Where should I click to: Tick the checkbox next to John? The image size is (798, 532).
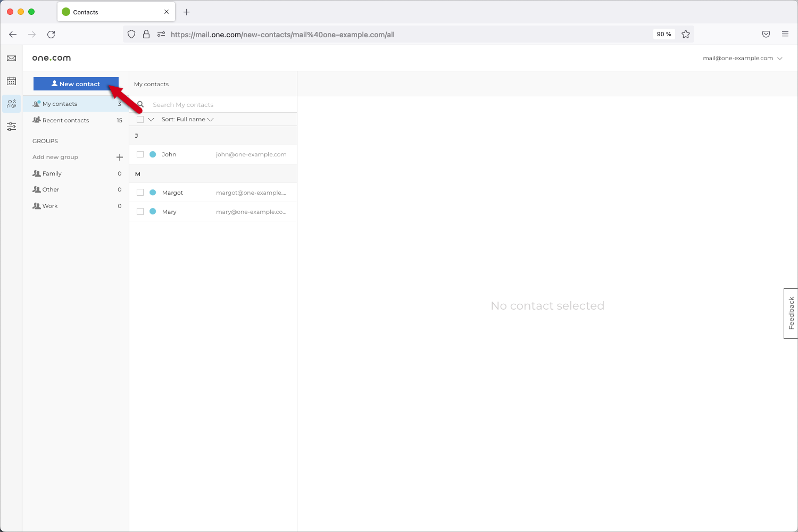[140, 154]
